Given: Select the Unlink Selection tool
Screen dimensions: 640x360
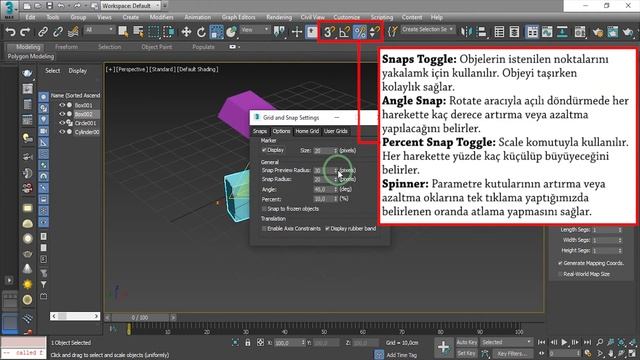Looking at the screenshot, I should (x=58, y=31).
